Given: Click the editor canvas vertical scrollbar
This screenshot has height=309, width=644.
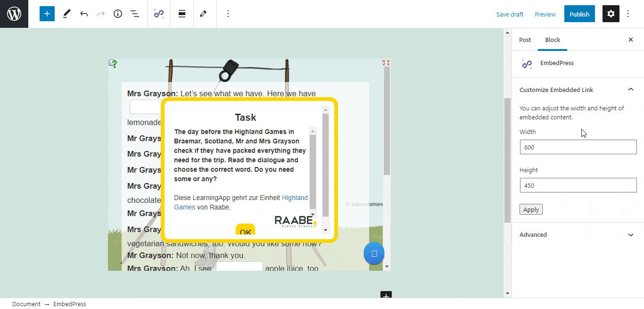Looking at the screenshot, I should 507,160.
